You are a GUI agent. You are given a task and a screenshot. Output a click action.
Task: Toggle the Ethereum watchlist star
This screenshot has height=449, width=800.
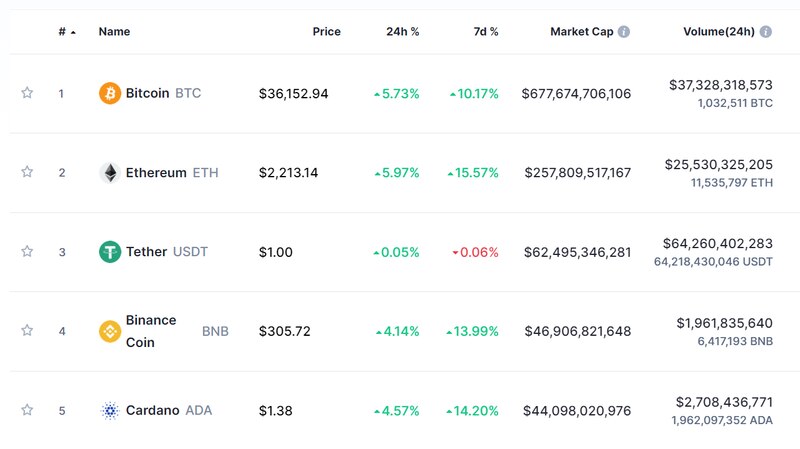tap(27, 172)
